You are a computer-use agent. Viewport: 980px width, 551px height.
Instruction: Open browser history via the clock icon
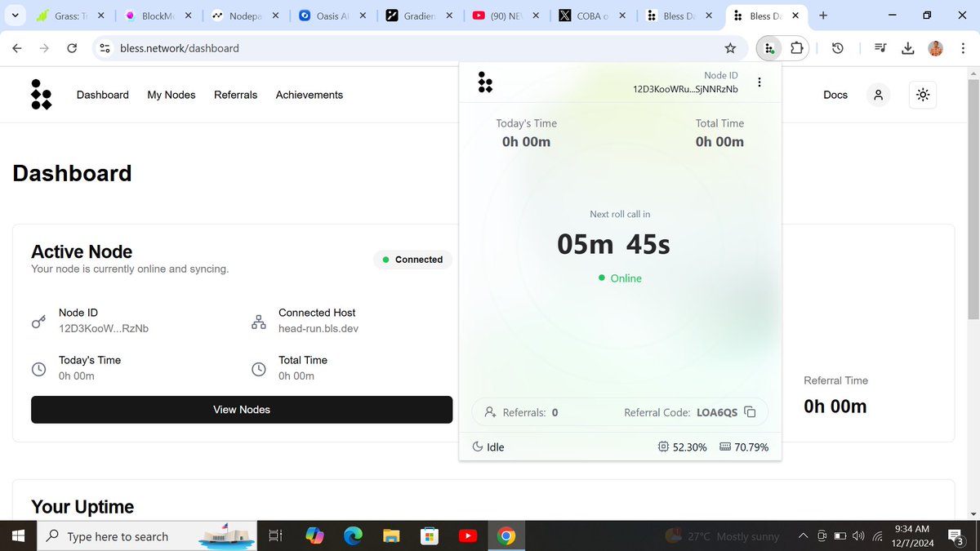[x=838, y=48]
